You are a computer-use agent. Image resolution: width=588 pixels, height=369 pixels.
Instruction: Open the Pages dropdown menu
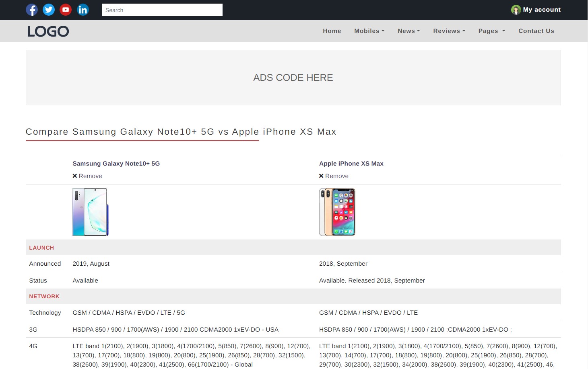491,31
